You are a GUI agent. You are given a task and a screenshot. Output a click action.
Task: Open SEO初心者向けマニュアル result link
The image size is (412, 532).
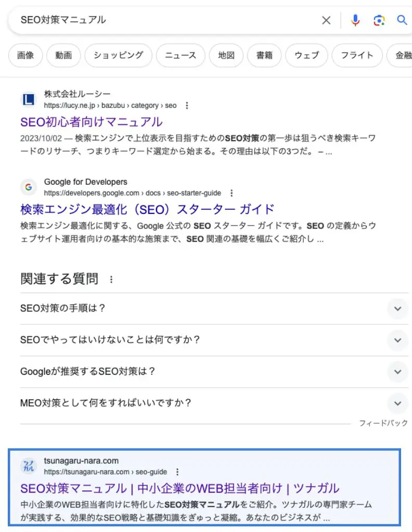pos(92,122)
